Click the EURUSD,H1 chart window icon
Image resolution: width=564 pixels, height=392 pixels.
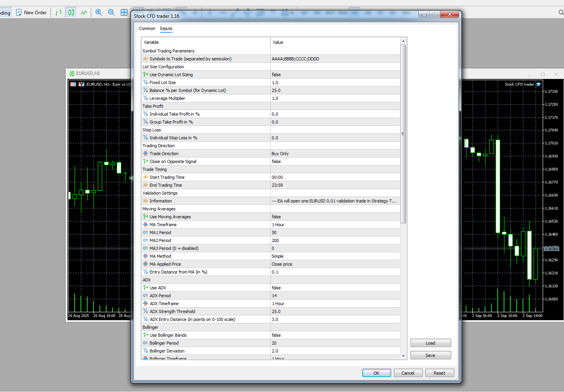tap(72, 73)
